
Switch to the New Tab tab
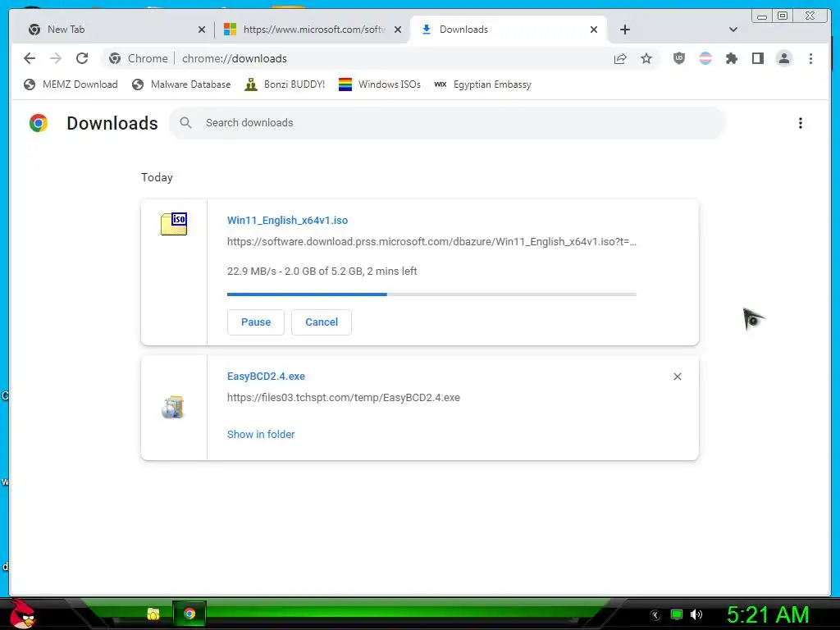pos(113,30)
